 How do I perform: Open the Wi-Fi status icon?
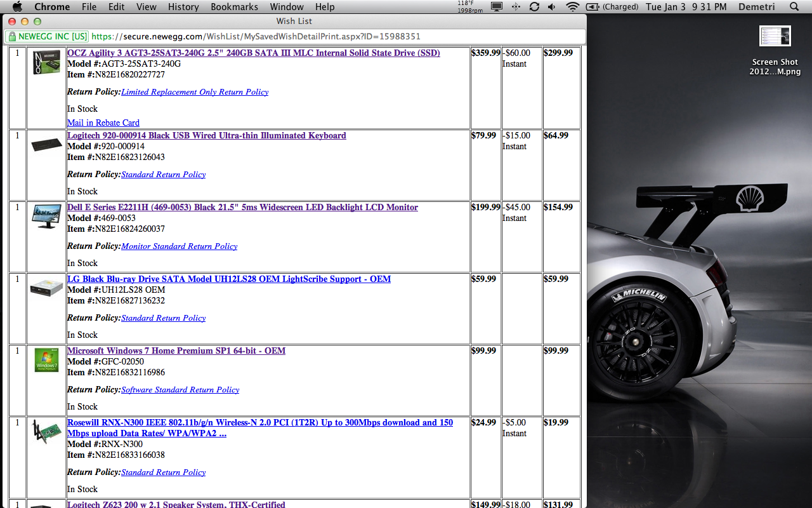tap(573, 6)
